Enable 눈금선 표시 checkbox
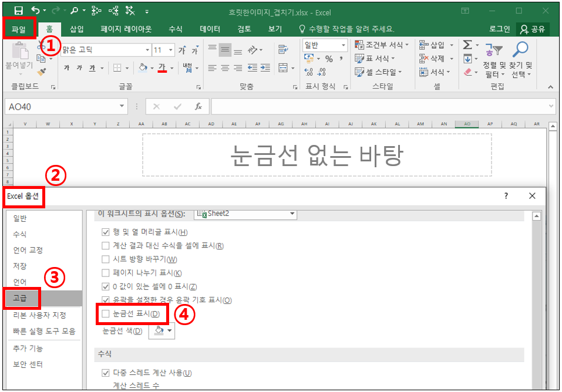Screen dimensions: 562x392 coord(105,314)
